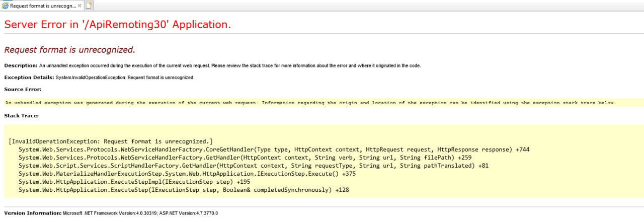
Task: Click the bold "Stack Trace:" label
Action: 21,116
